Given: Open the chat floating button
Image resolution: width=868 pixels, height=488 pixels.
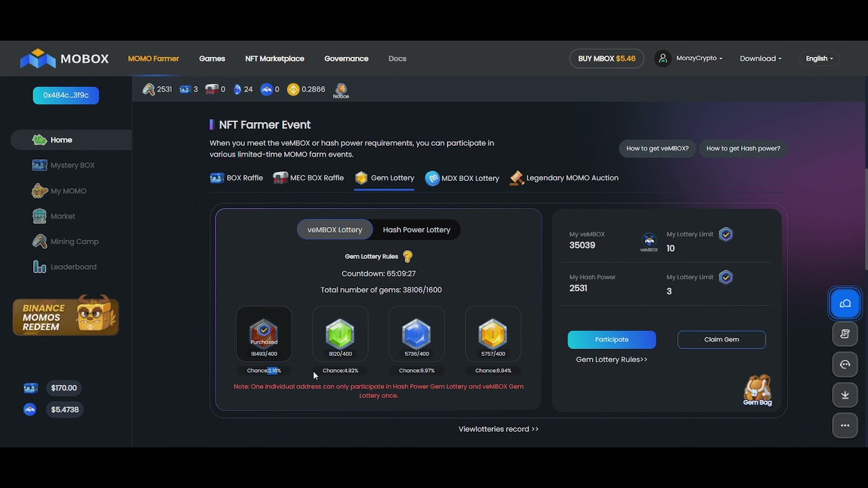Looking at the screenshot, I should [845, 304].
